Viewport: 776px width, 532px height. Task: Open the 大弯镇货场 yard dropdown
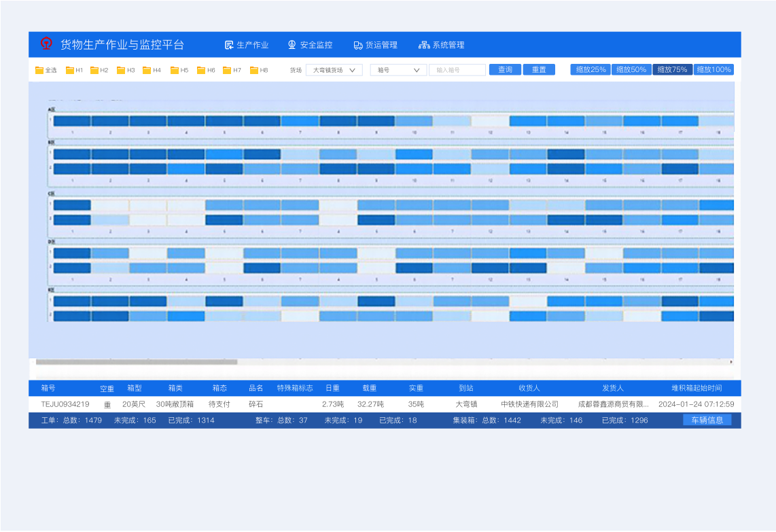click(334, 70)
